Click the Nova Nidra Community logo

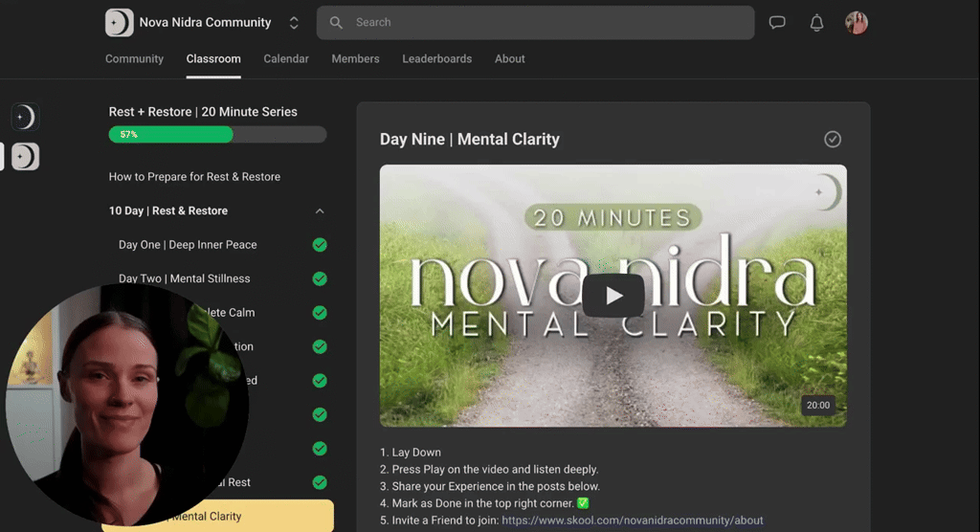(119, 23)
